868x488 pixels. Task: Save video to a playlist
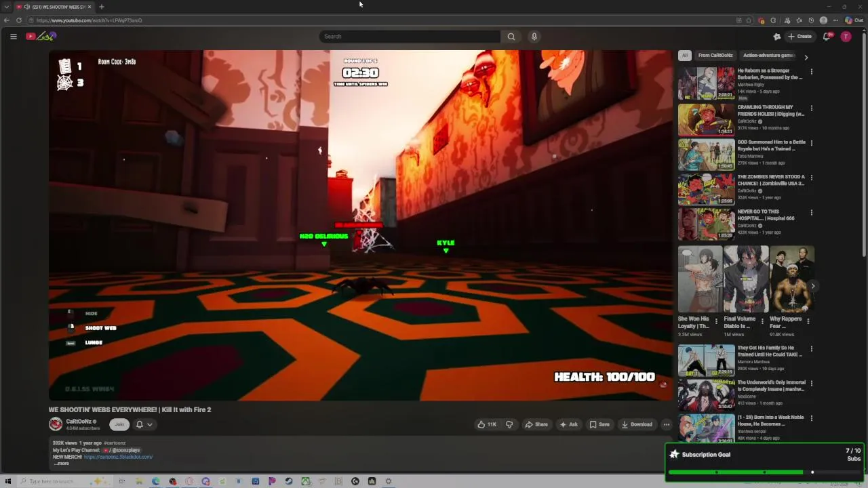599,424
